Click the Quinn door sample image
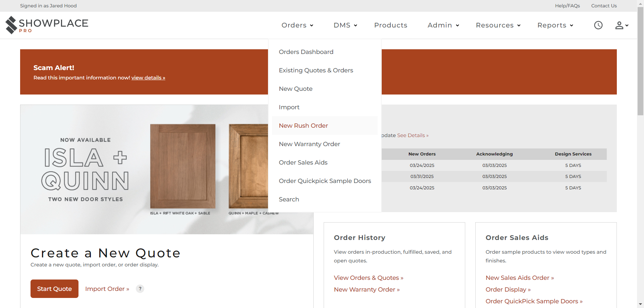The image size is (644, 308). [248, 166]
